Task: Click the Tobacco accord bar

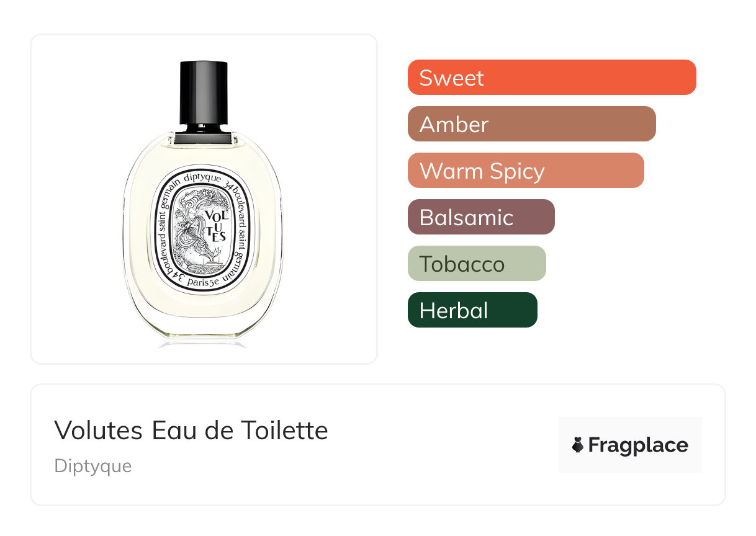Action: click(477, 264)
